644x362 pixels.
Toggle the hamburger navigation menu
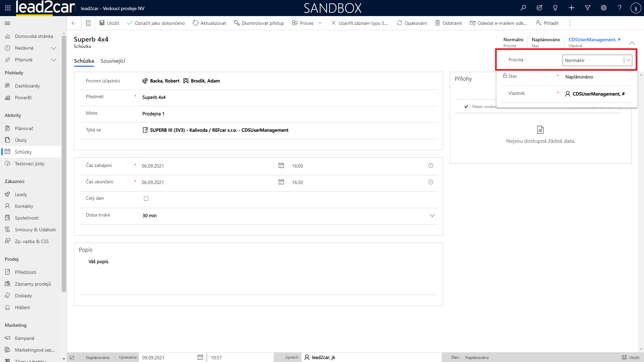(7, 23)
